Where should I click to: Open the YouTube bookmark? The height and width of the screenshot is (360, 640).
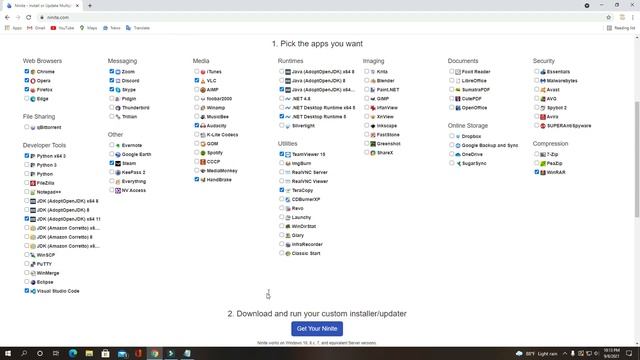(x=62, y=28)
